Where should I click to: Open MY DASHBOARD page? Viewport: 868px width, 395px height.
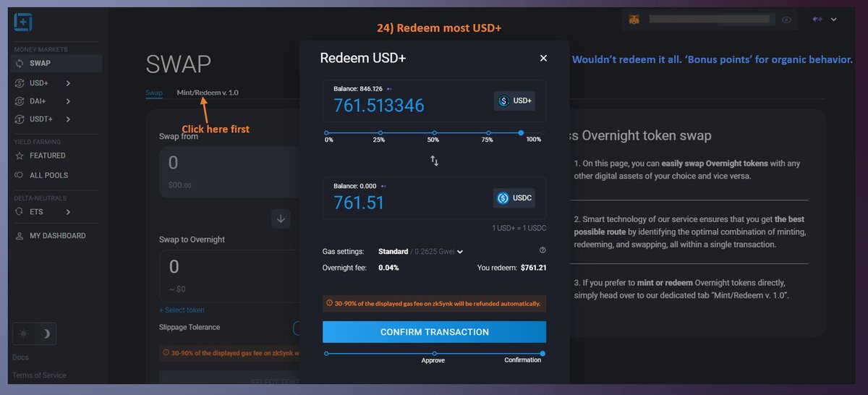[58, 236]
